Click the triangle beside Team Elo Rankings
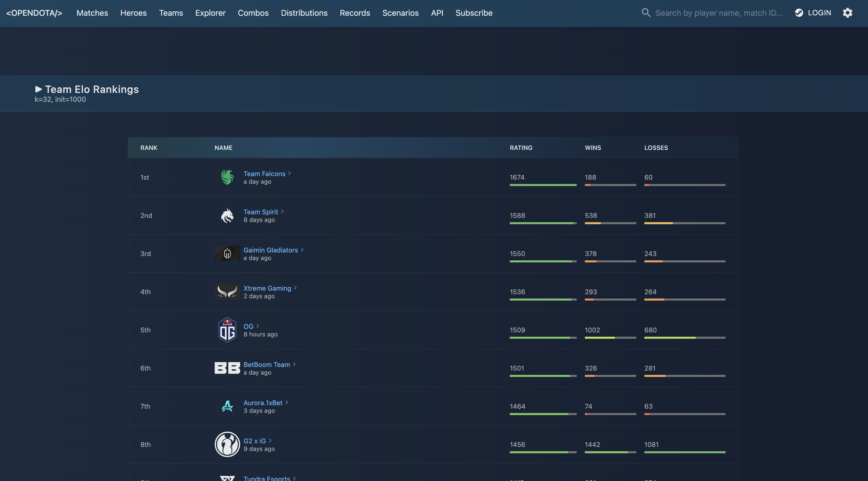 click(x=38, y=89)
